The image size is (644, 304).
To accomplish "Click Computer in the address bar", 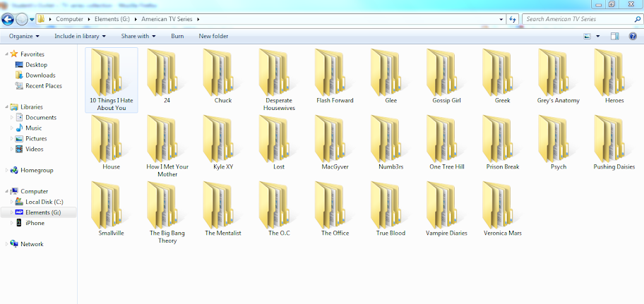I will 69,19.
